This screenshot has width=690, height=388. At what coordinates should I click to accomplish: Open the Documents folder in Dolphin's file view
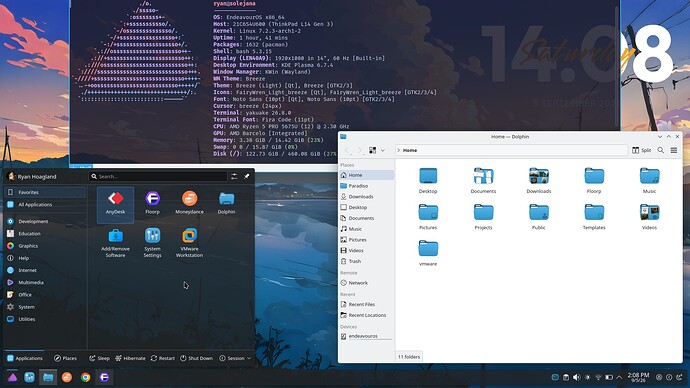[483, 180]
